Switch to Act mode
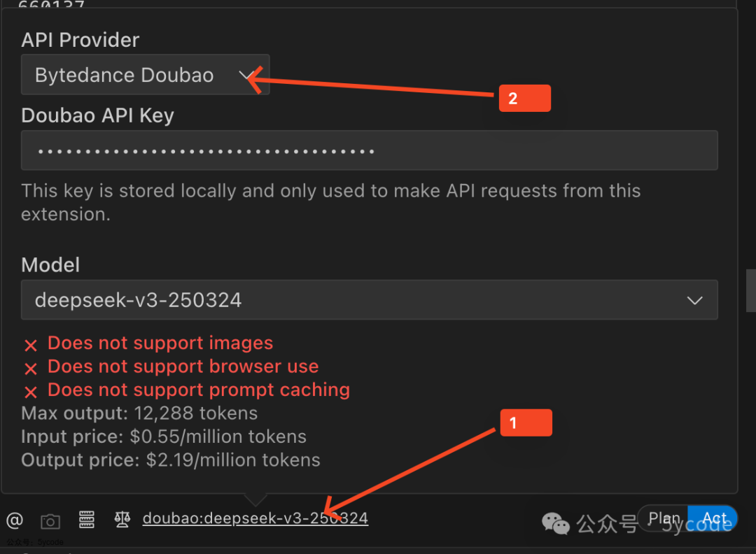The height and width of the screenshot is (554, 756). coord(714,519)
